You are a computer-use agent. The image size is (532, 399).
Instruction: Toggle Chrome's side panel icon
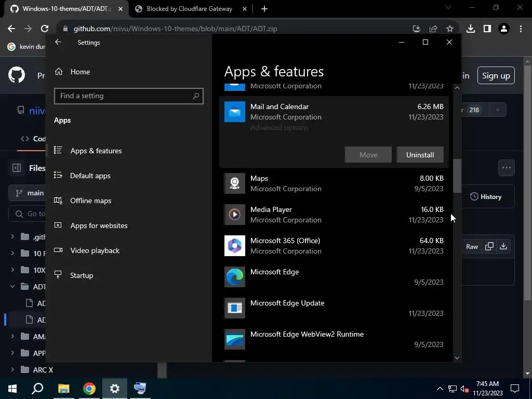tap(487, 29)
